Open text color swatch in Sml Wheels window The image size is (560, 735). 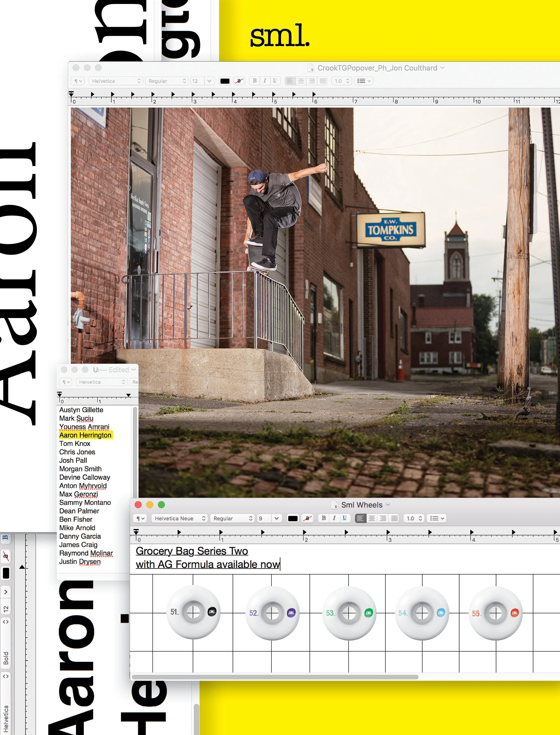click(x=293, y=518)
